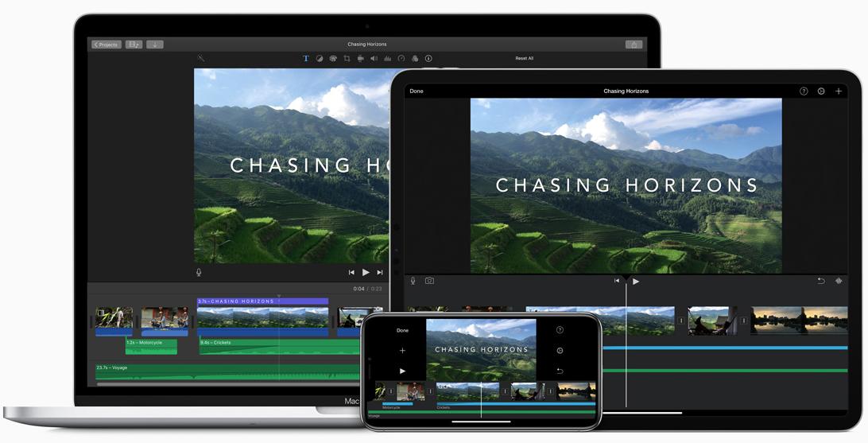Tap transition marker after the mountain clip on iPhone
This screenshot has height=443, width=868.
pos(505,391)
